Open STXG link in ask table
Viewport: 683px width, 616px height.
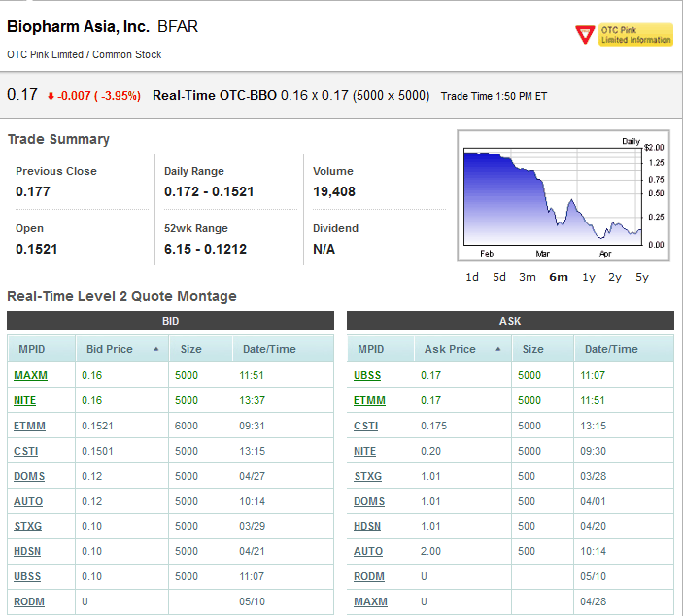pyautogui.click(x=368, y=476)
